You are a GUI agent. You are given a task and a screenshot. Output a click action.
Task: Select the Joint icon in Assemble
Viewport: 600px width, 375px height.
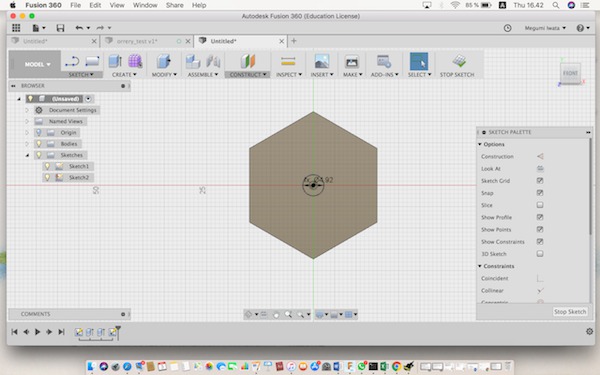pyautogui.click(x=213, y=61)
